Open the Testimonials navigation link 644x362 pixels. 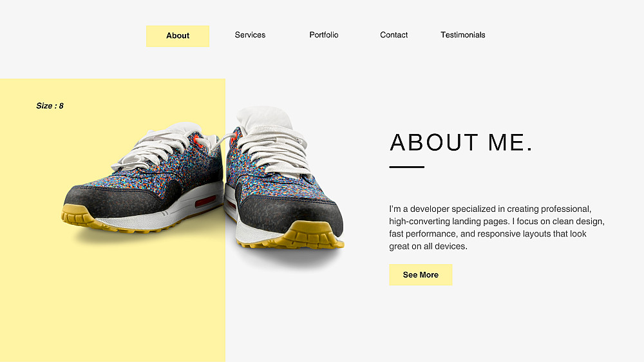pyautogui.click(x=462, y=35)
